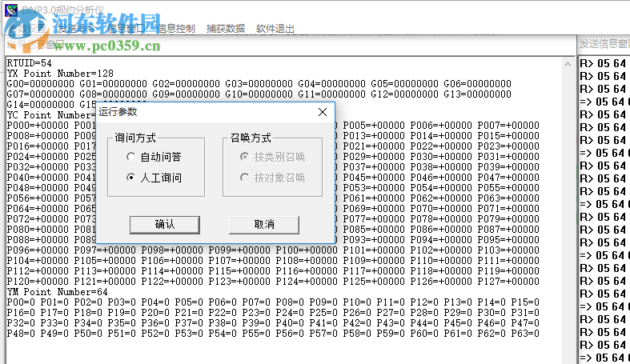Click the P111=+00000 value
The width and height of the screenshot is (630, 364).
(508, 261)
